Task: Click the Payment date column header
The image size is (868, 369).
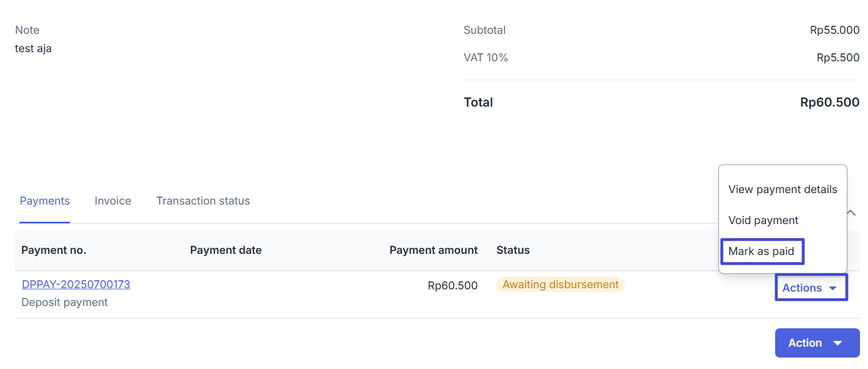Action: [226, 250]
